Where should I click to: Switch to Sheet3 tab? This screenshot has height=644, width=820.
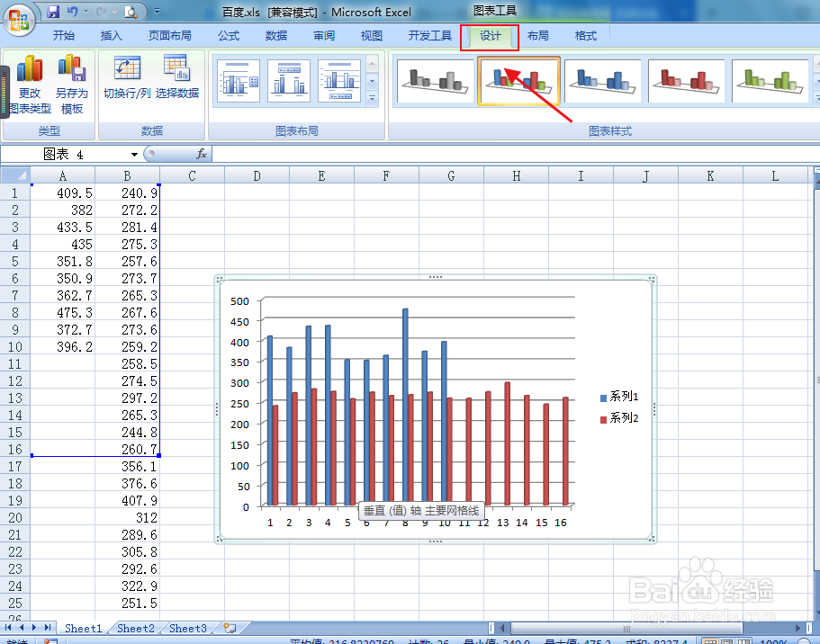point(188,629)
